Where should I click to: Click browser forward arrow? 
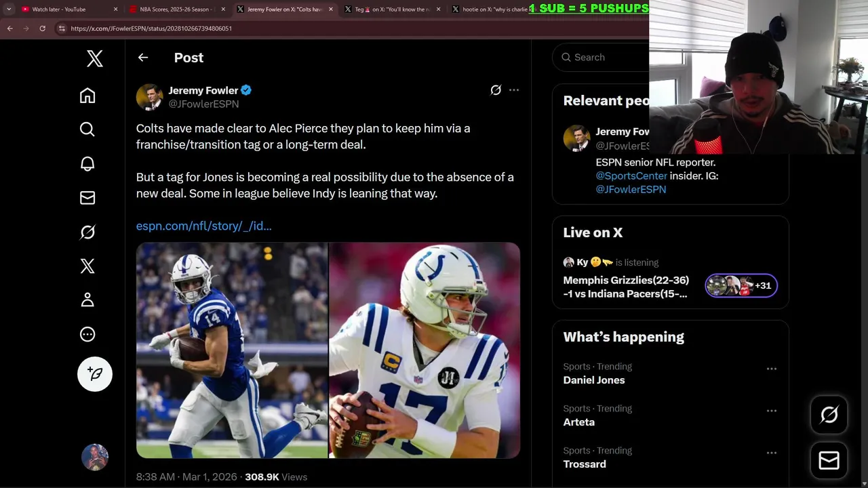tap(26, 28)
